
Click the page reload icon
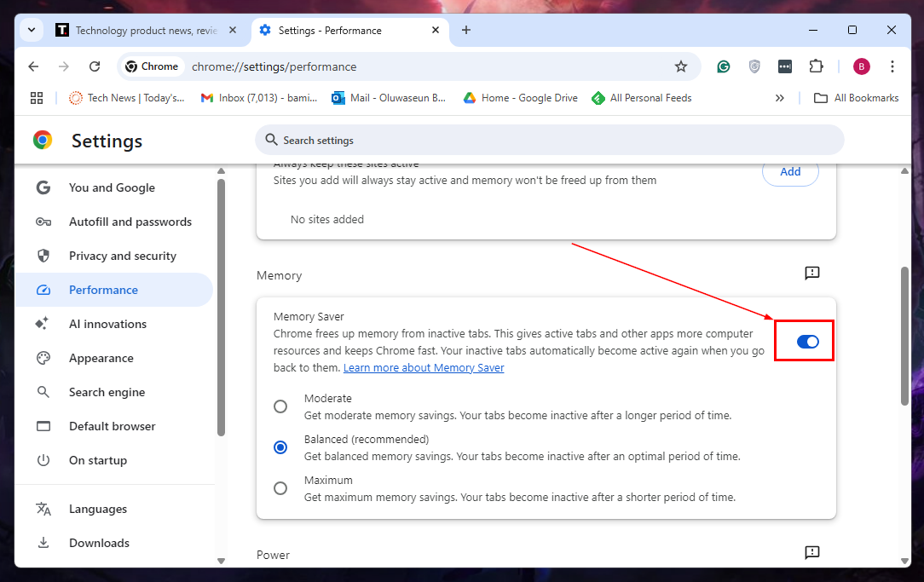point(95,66)
